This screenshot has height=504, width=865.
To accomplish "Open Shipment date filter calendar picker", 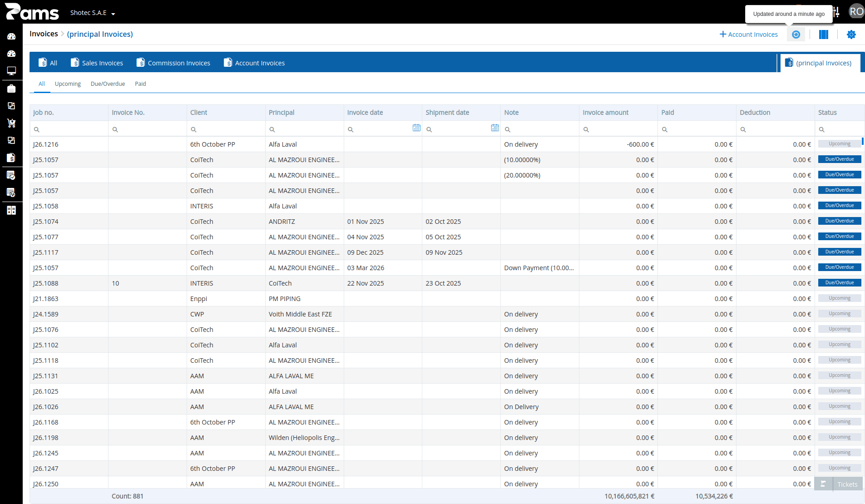I will 495,128.
